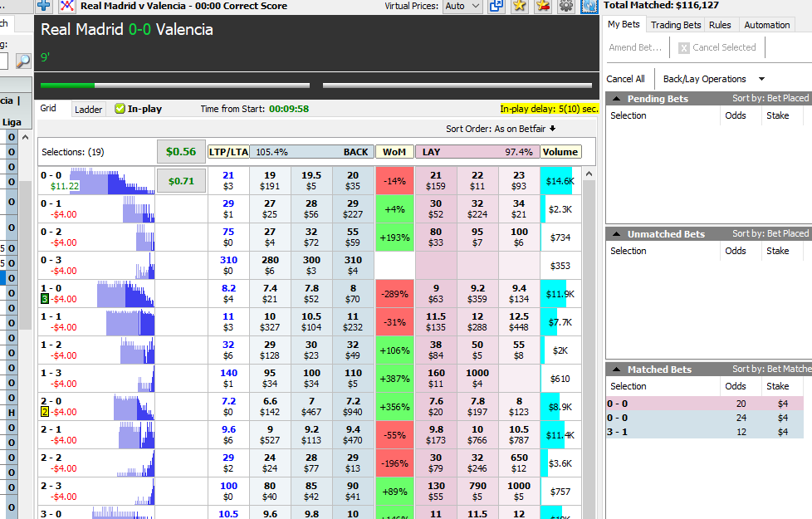Select matched bet 0 - 0 at odds 24
812x519 pixels.
tap(704, 418)
